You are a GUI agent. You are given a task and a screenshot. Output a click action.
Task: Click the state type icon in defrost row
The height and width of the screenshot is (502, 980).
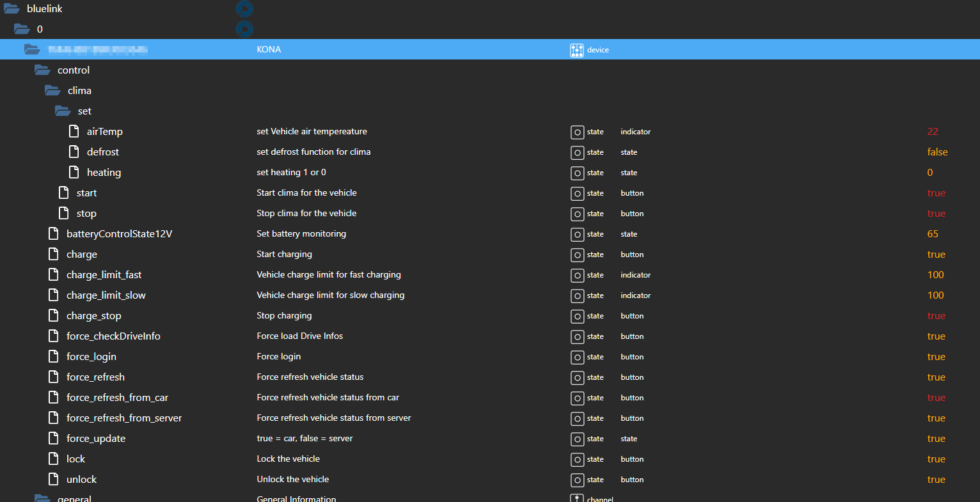pyautogui.click(x=577, y=153)
